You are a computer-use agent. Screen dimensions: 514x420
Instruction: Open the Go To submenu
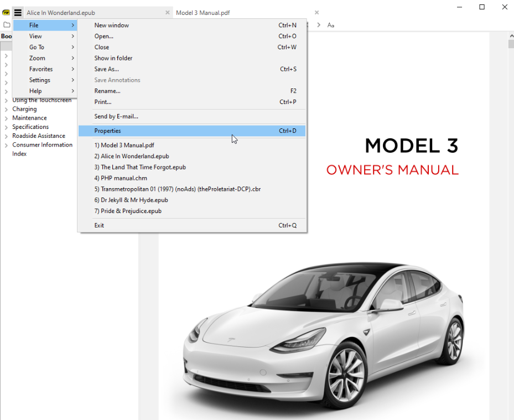click(45, 47)
